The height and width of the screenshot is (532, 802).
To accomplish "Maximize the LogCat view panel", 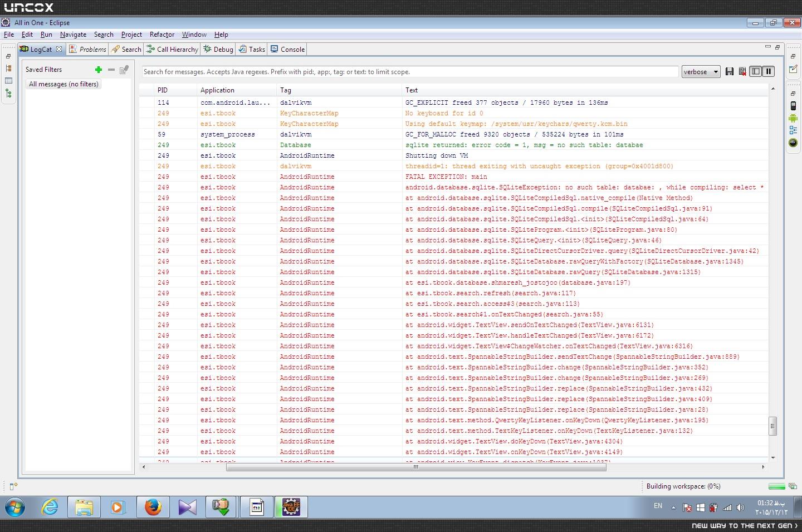I will coord(777,47).
